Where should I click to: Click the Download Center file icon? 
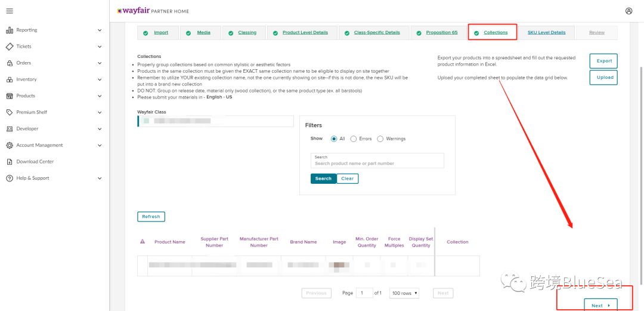pyautogui.click(x=10, y=162)
